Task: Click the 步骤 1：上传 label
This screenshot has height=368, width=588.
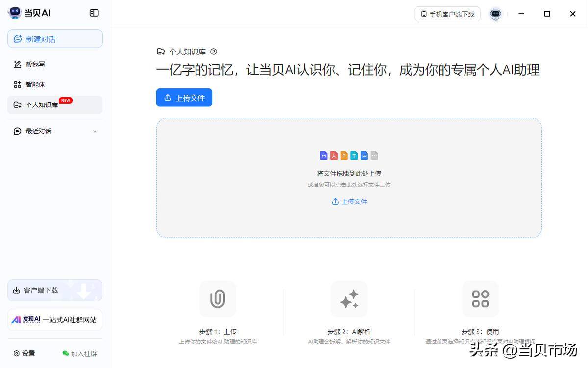Action: click(218, 332)
